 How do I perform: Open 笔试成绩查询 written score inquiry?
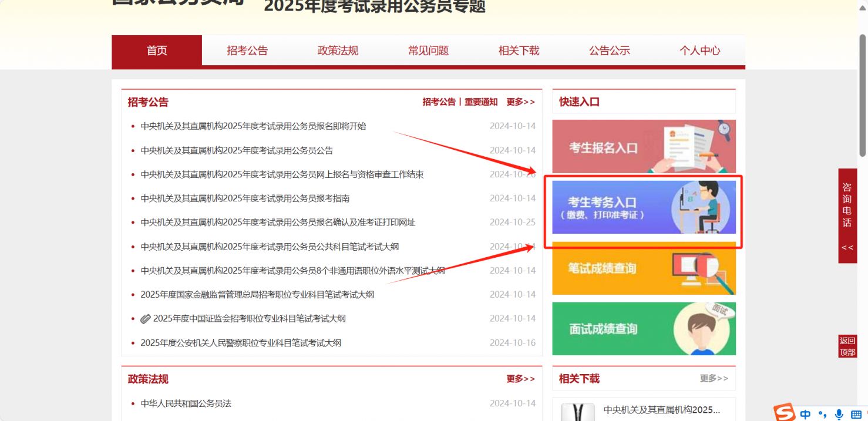[644, 269]
